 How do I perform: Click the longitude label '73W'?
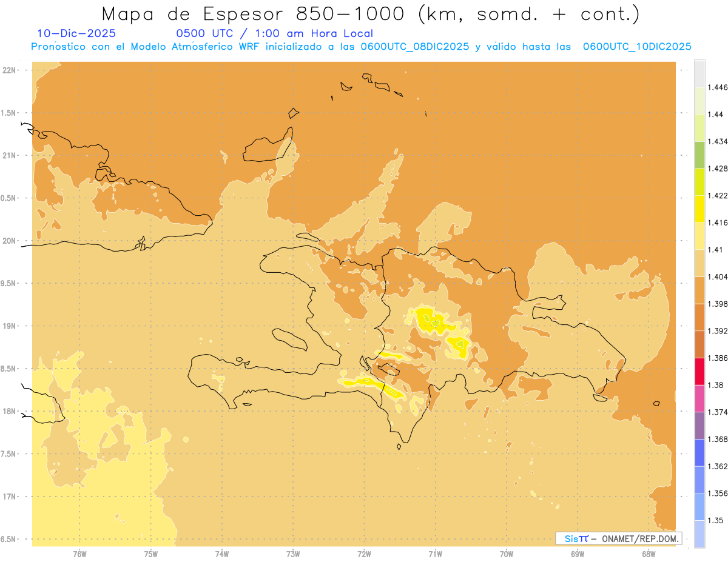pos(293,554)
